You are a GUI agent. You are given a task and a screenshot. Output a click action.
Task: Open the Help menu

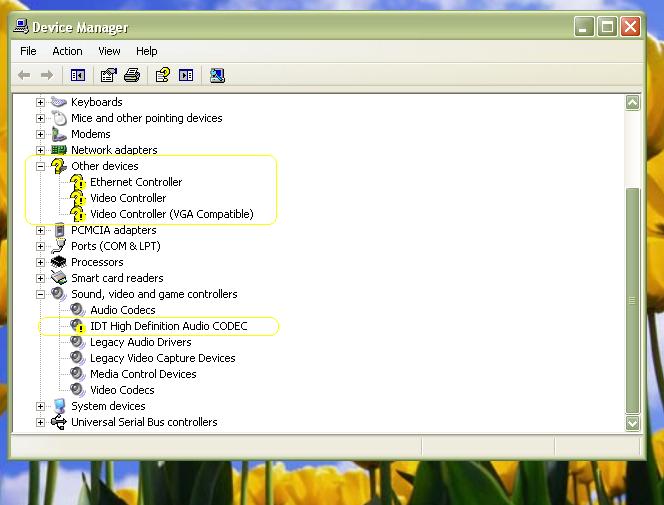147,51
